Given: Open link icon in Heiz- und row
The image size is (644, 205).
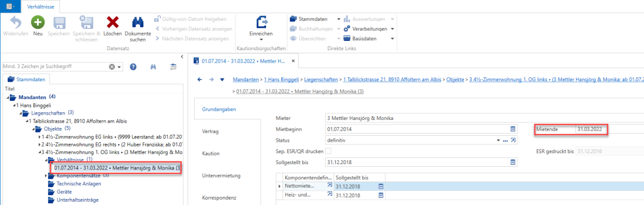Looking at the screenshot, I should pyautogui.click(x=329, y=194).
